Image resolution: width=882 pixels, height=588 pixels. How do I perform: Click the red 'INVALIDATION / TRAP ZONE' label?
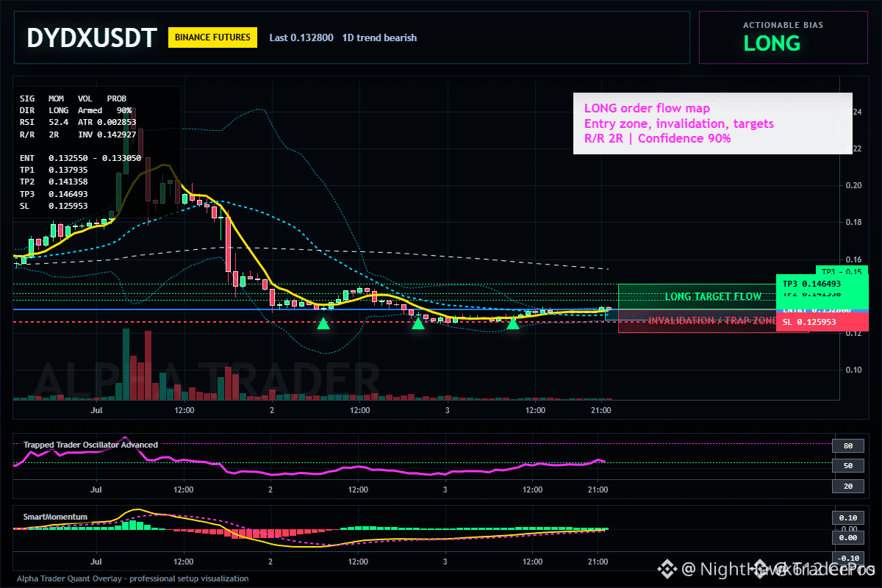[711, 321]
